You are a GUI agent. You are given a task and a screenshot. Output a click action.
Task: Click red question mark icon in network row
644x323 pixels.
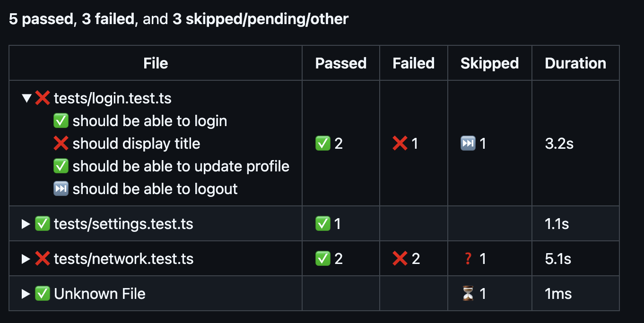pyautogui.click(x=468, y=259)
